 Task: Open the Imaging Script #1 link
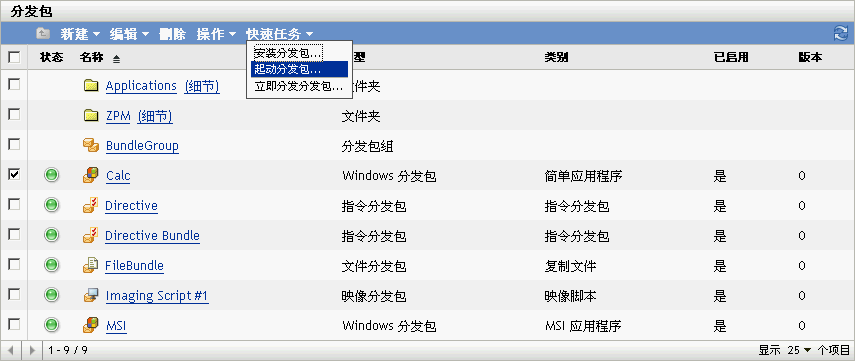[x=157, y=296]
